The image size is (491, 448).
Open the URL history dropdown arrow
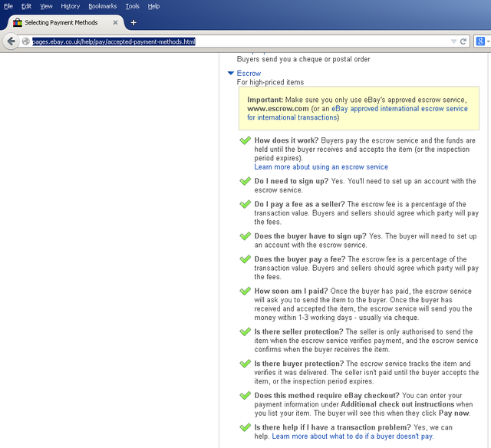453,41
